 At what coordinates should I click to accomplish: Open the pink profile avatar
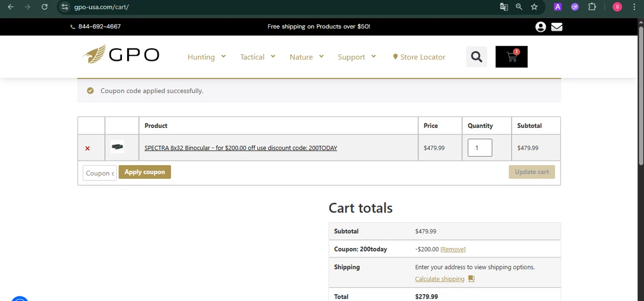click(x=617, y=7)
